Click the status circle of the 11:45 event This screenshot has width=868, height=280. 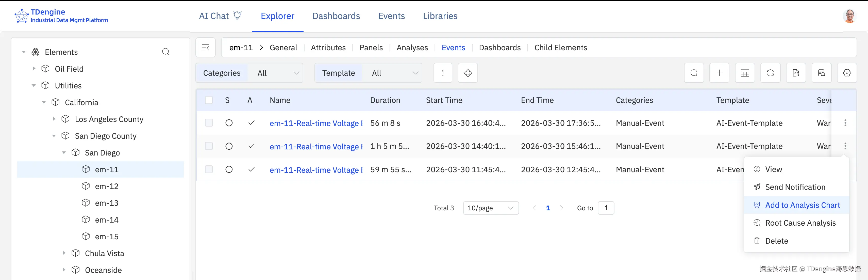229,169
